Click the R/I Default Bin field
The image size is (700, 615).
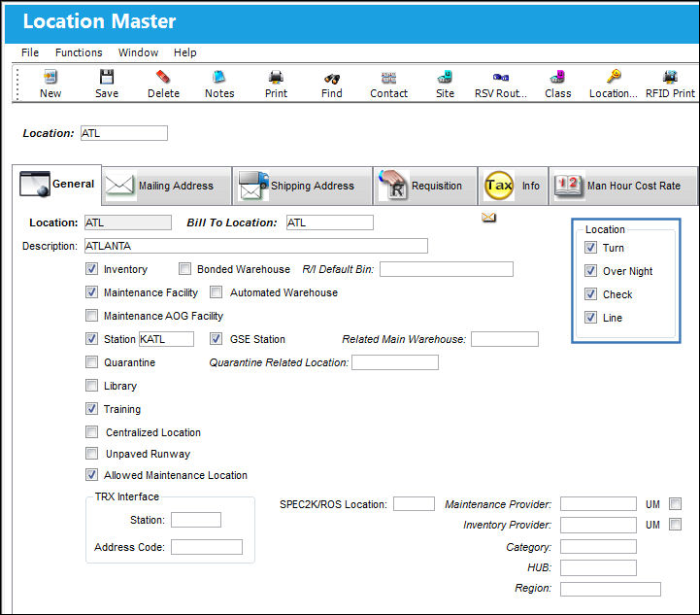[447, 269]
